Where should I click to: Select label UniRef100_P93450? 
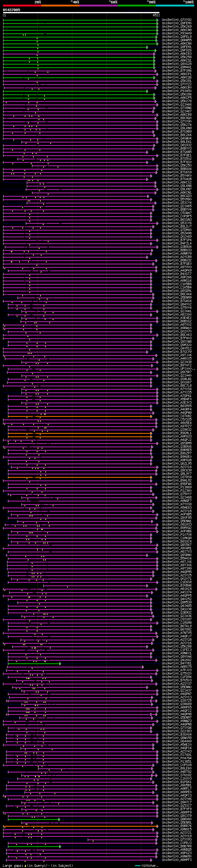(177, 91)
